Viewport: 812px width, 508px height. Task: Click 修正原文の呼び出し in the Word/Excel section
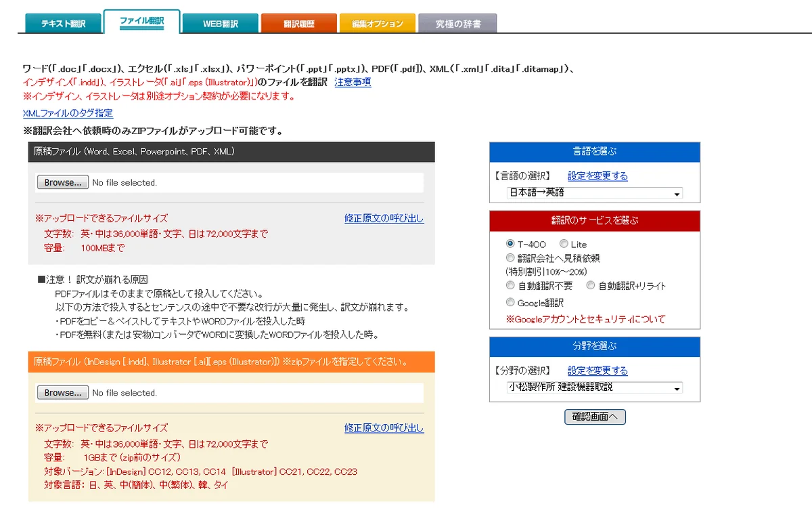pyautogui.click(x=384, y=218)
